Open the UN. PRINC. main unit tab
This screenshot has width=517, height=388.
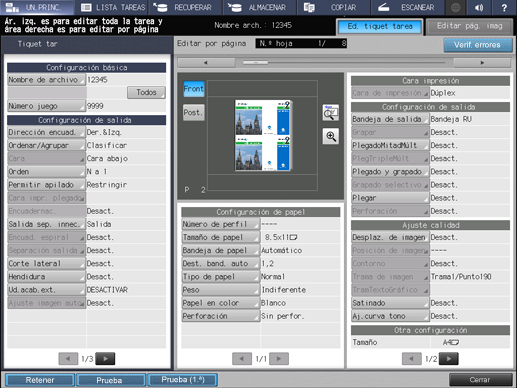tap(37, 7)
